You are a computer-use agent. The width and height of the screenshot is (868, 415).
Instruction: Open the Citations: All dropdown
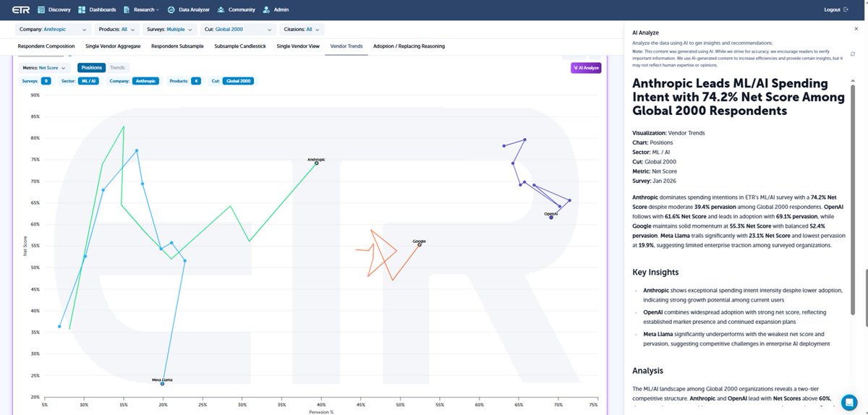(302, 30)
